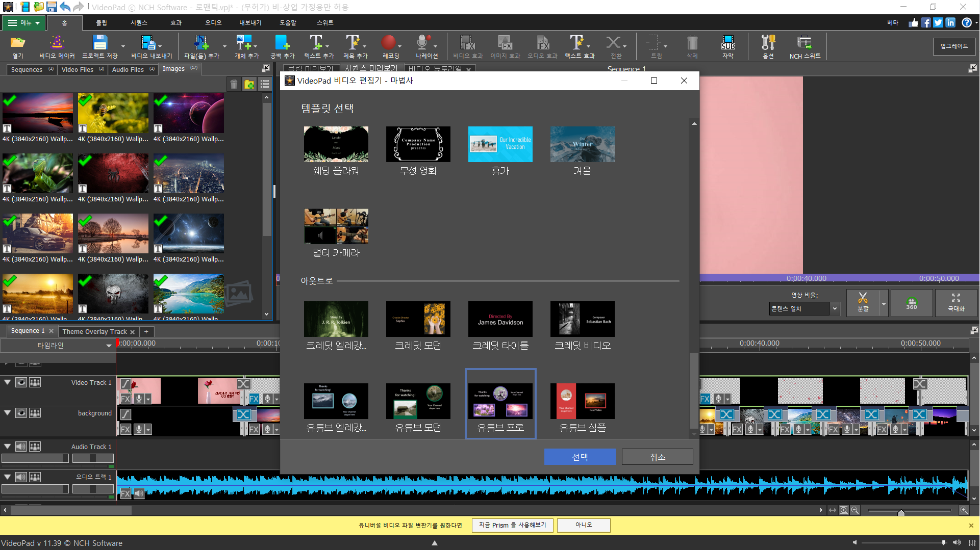Viewport: 980px width, 550px height.
Task: Open the 메뉴 dropdown button
Action: (x=23, y=22)
